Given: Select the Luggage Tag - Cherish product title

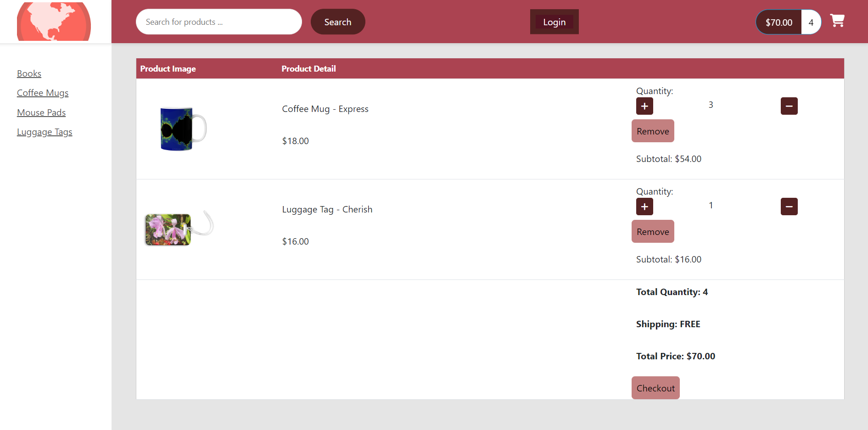Looking at the screenshot, I should click(x=327, y=209).
